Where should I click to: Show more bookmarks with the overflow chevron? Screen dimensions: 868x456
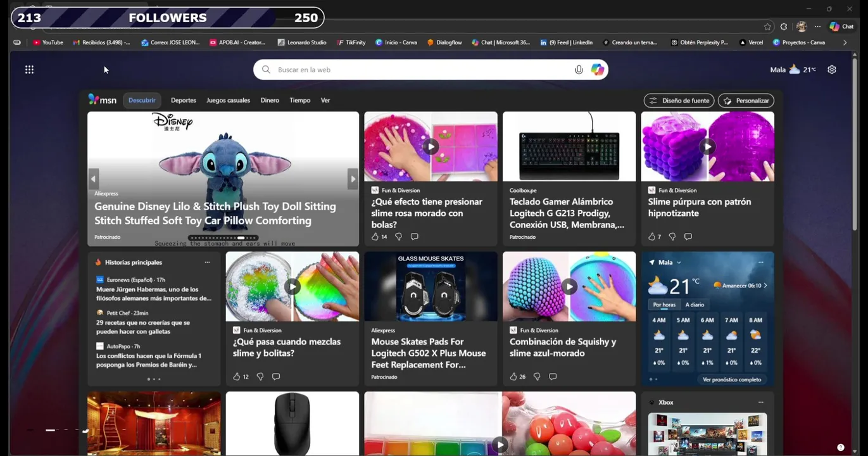pyautogui.click(x=845, y=42)
